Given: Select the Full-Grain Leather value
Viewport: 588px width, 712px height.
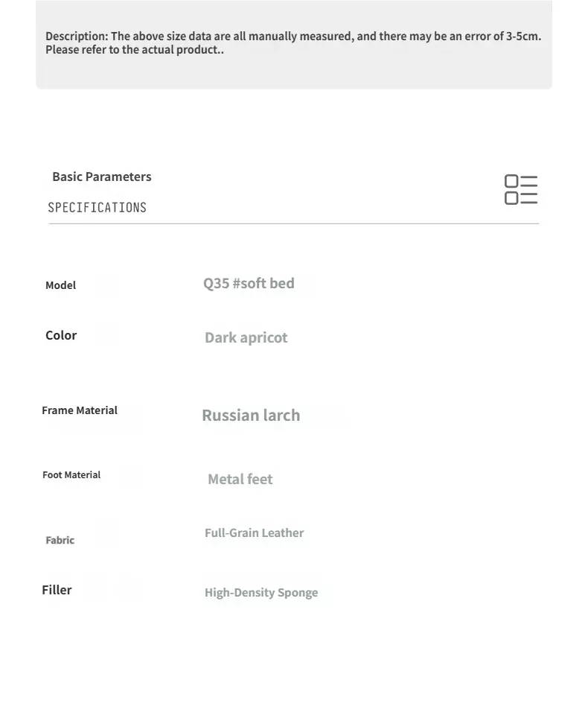Looking at the screenshot, I should pyautogui.click(x=254, y=533).
